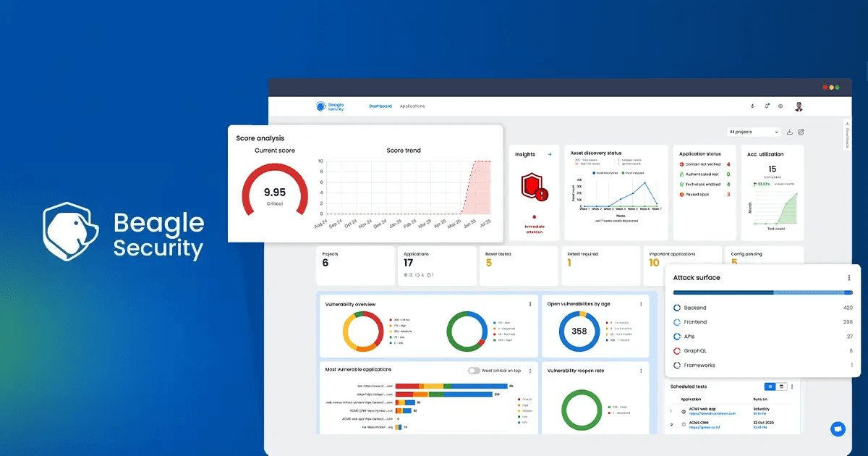
Task: Click the Beagle Security logo in navbar
Action: (331, 106)
